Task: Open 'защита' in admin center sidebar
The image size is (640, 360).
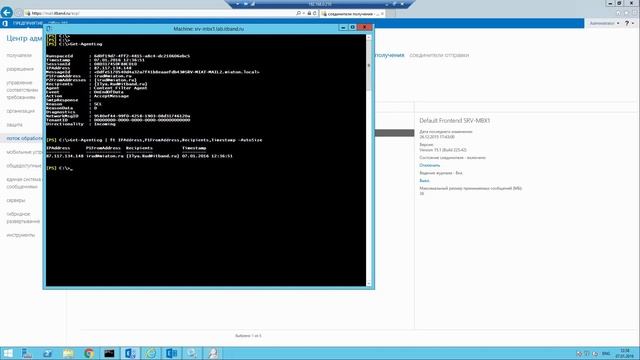Action: [15, 125]
